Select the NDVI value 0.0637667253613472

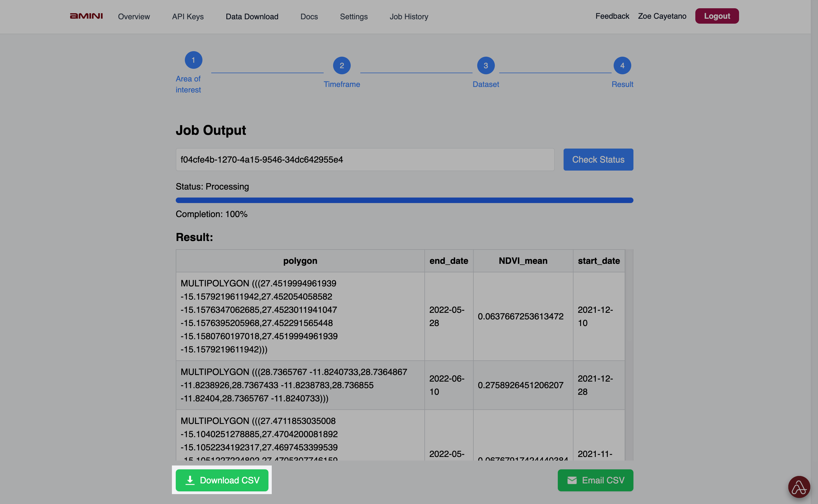[x=520, y=316]
